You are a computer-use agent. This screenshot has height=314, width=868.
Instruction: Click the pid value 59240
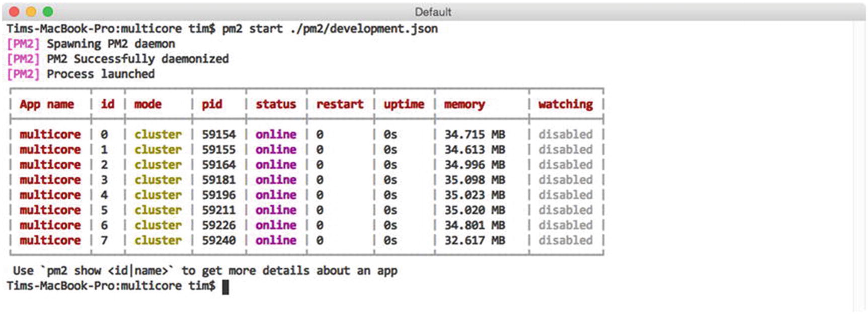click(218, 241)
